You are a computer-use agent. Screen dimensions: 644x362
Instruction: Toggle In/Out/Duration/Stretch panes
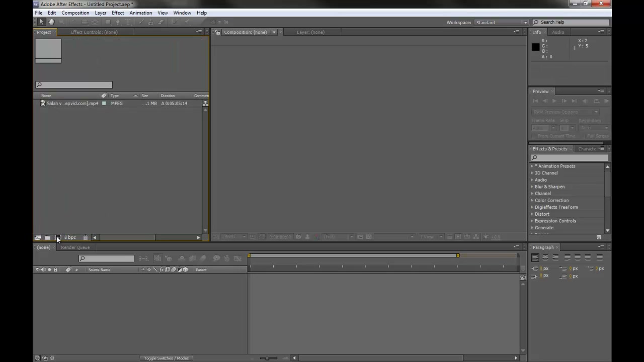(x=52, y=358)
